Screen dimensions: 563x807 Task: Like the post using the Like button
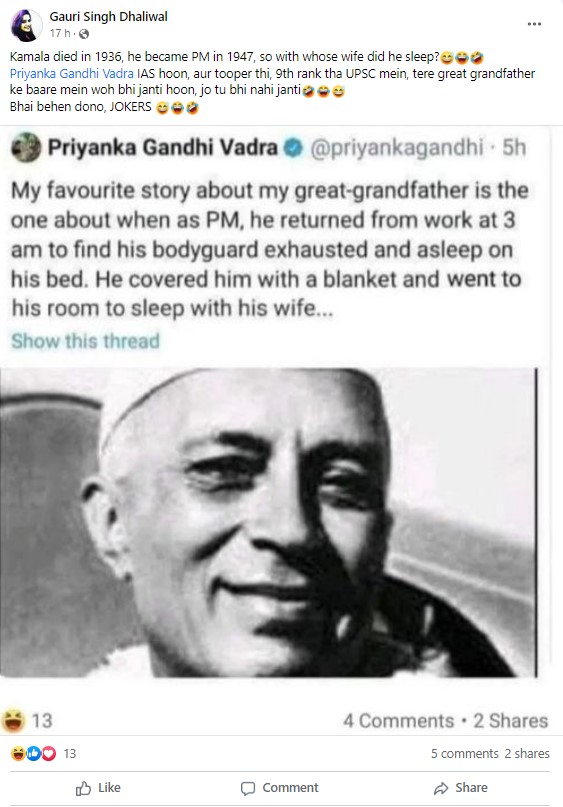click(x=98, y=788)
